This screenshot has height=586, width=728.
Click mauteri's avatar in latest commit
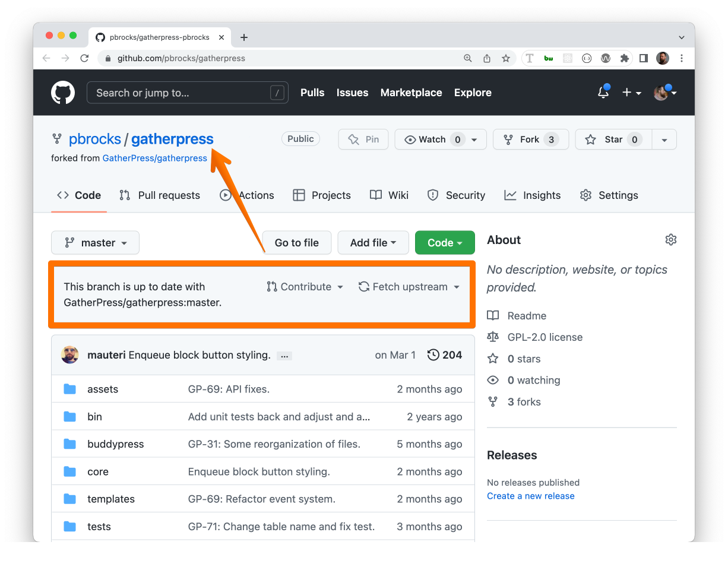point(70,355)
